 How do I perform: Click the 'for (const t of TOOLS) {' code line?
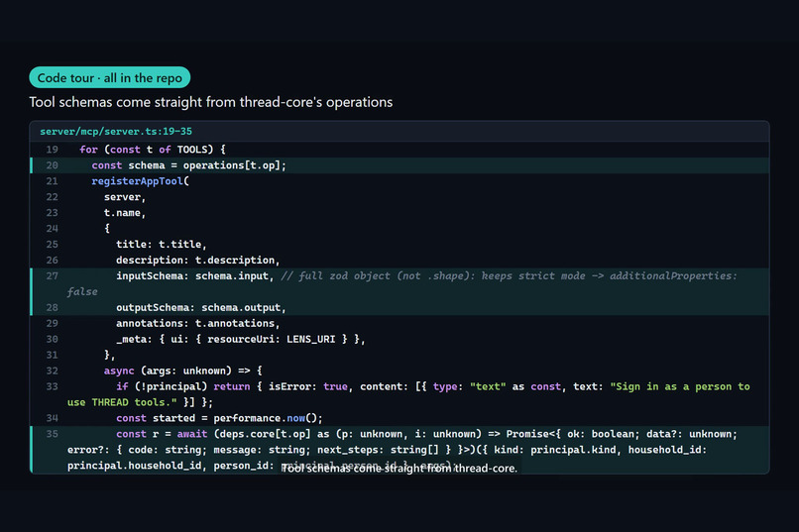(153, 150)
